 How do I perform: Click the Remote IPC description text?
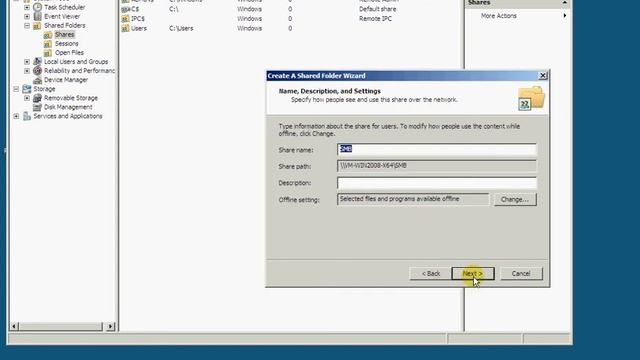pos(375,19)
